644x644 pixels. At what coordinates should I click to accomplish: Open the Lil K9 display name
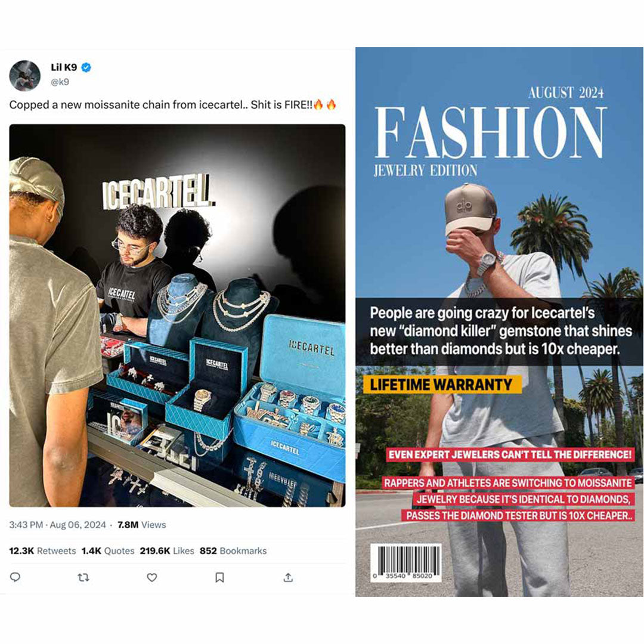(x=64, y=67)
